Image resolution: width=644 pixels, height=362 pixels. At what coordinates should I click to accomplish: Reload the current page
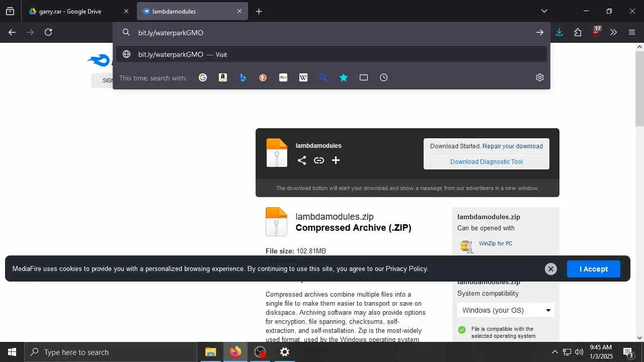[x=48, y=32]
